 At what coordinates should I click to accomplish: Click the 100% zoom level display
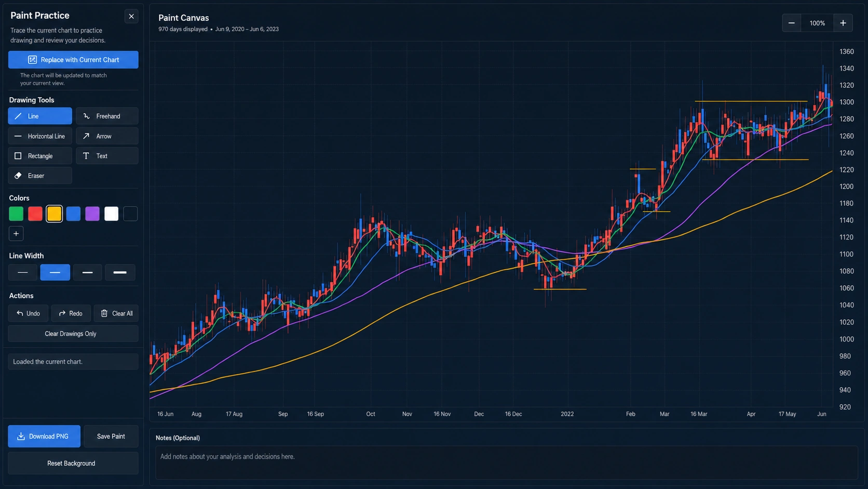[x=817, y=23]
